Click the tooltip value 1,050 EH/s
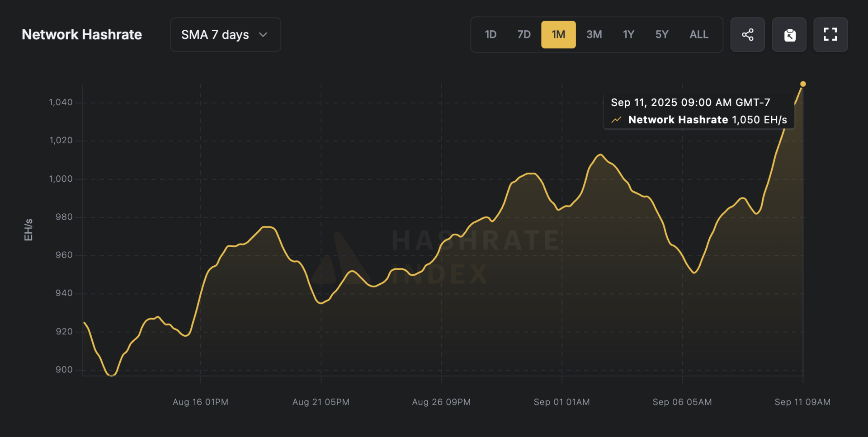 point(759,120)
